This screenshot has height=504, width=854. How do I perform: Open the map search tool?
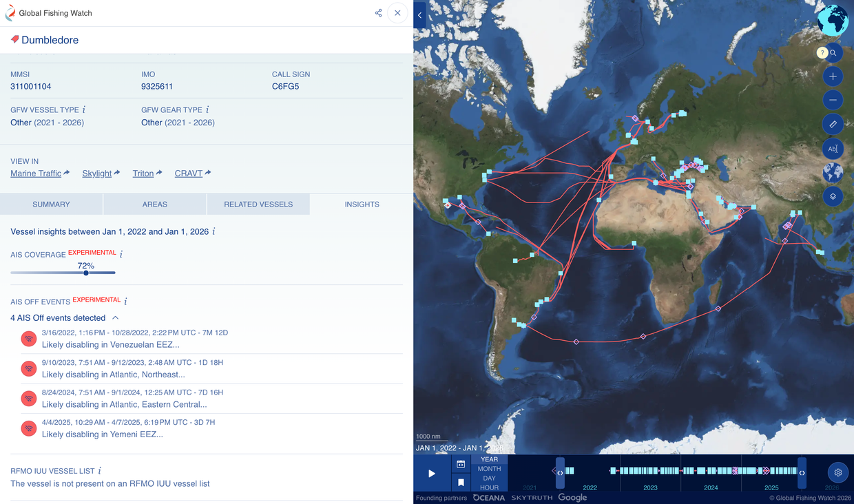(833, 53)
